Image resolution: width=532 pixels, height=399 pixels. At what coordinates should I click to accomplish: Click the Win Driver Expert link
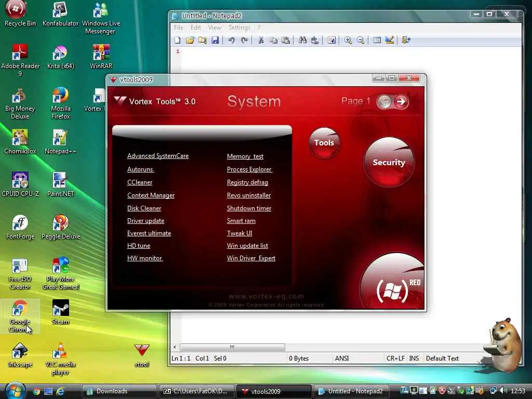click(x=251, y=258)
